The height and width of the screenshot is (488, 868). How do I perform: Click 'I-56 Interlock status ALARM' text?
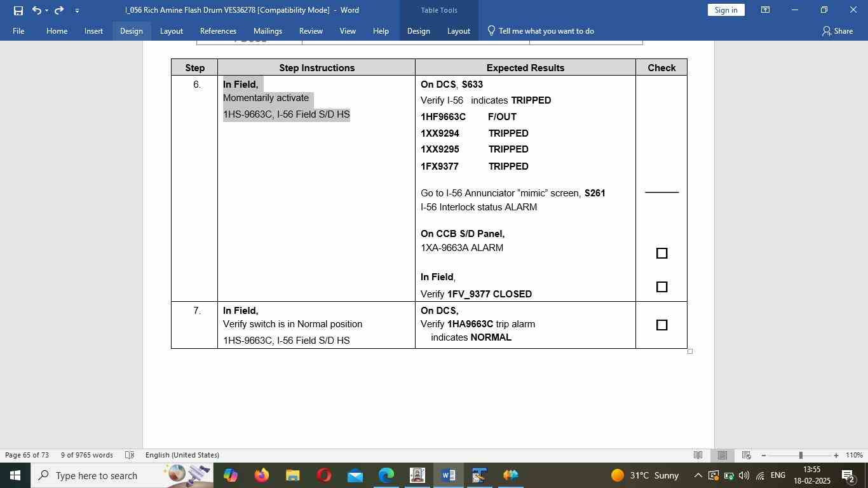(478, 207)
